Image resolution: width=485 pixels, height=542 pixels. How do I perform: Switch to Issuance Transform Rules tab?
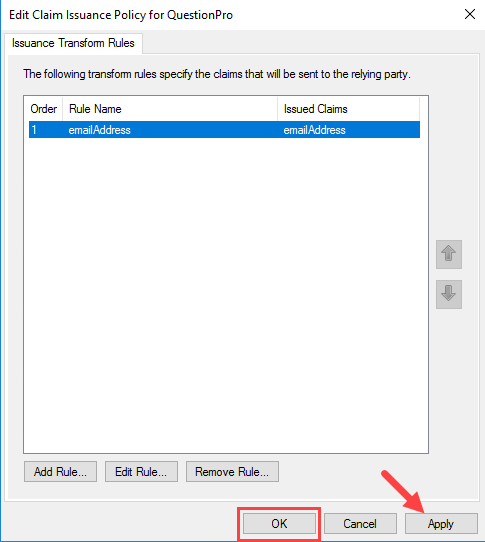(x=73, y=43)
